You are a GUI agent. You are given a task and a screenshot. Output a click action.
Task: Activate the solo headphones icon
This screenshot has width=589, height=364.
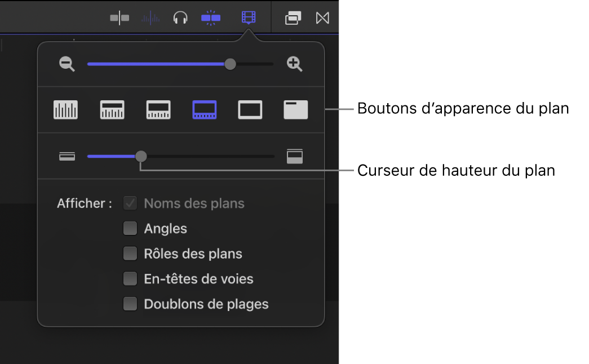coord(180,17)
